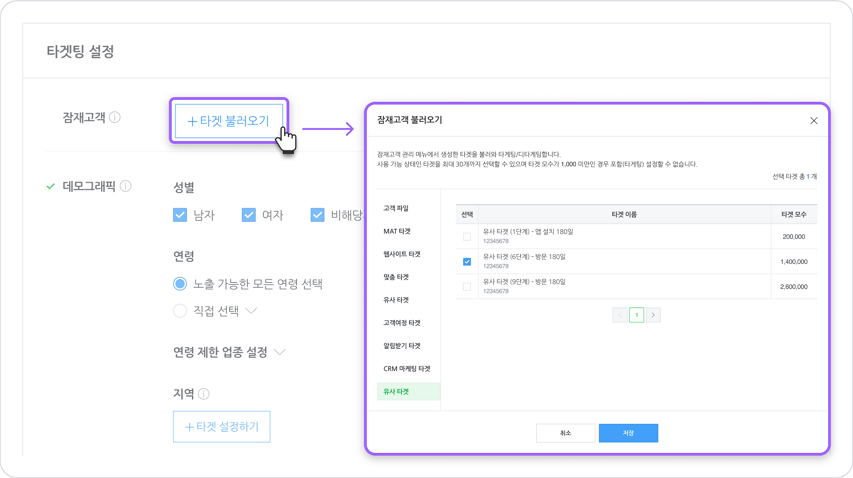
Task: Expand the 직접 선택 chevron dropdown
Action: coord(251,311)
